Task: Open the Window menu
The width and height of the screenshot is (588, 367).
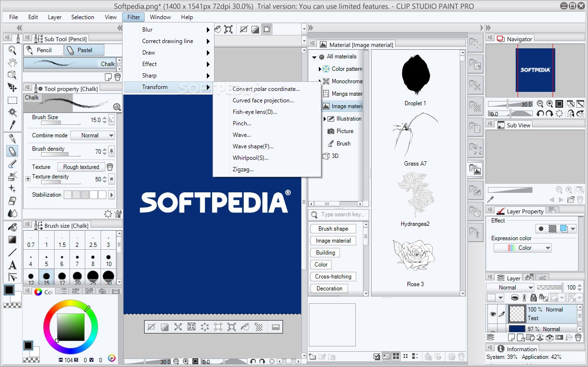Action: click(160, 17)
